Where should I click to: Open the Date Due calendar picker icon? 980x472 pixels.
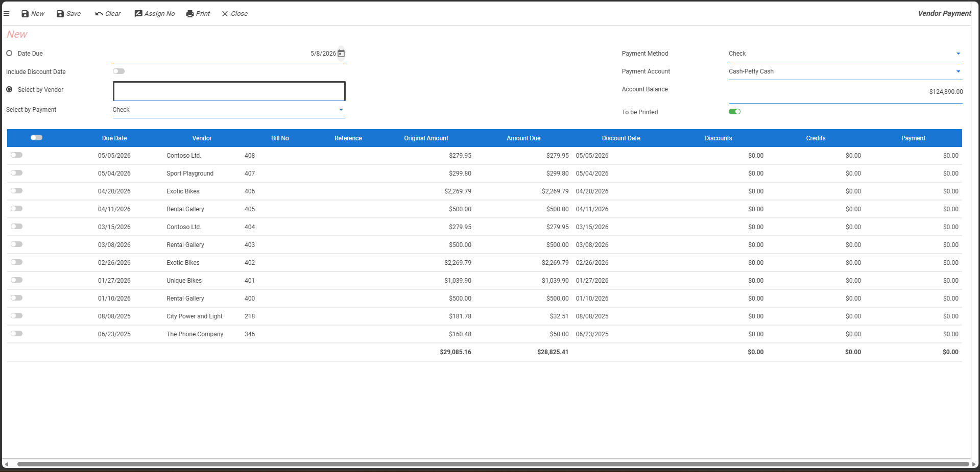pos(341,54)
